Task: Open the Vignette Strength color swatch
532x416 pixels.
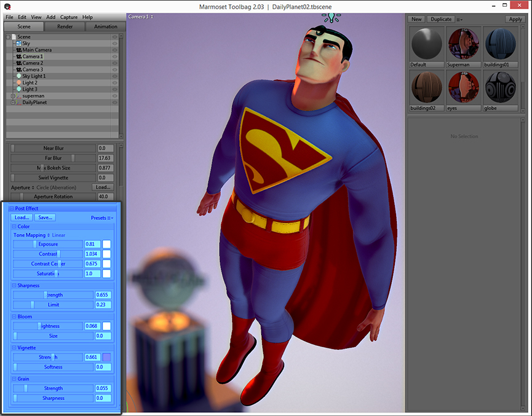Action: tap(106, 357)
